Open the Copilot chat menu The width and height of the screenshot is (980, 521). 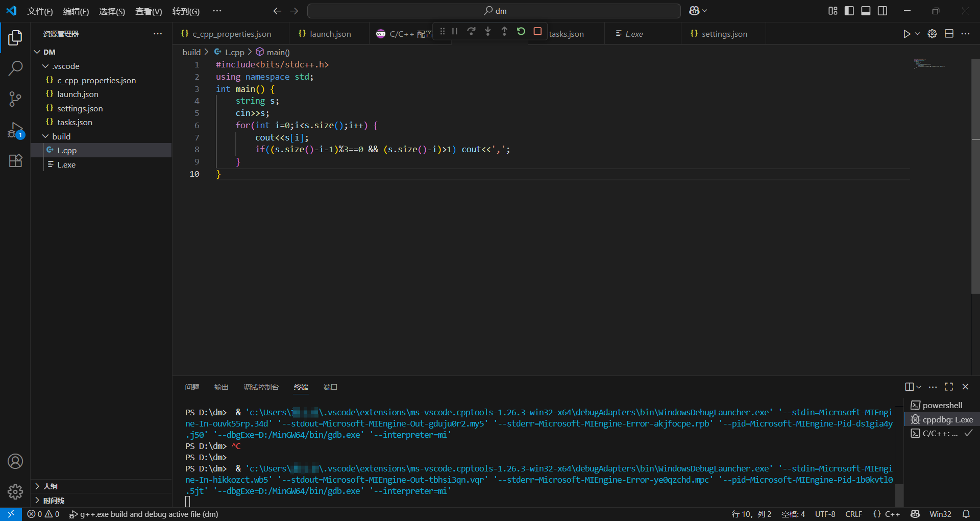pyautogui.click(x=698, y=11)
